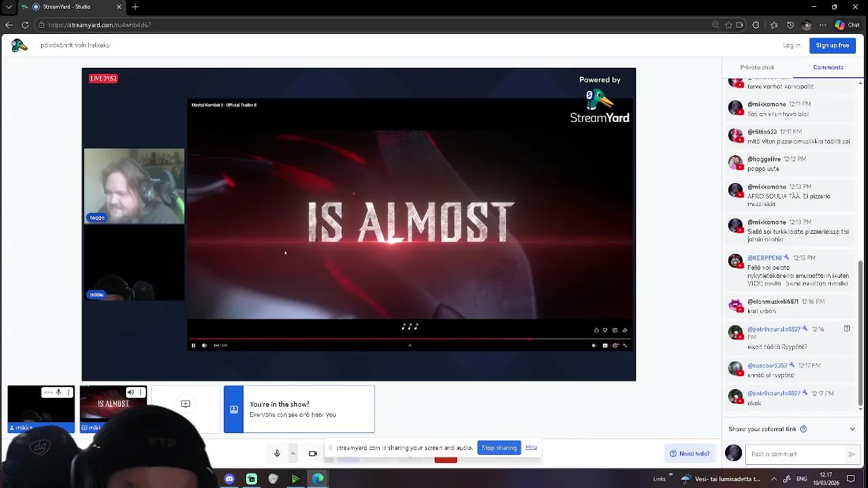Click referral link help question icon
The image size is (868, 488).
(x=804, y=429)
